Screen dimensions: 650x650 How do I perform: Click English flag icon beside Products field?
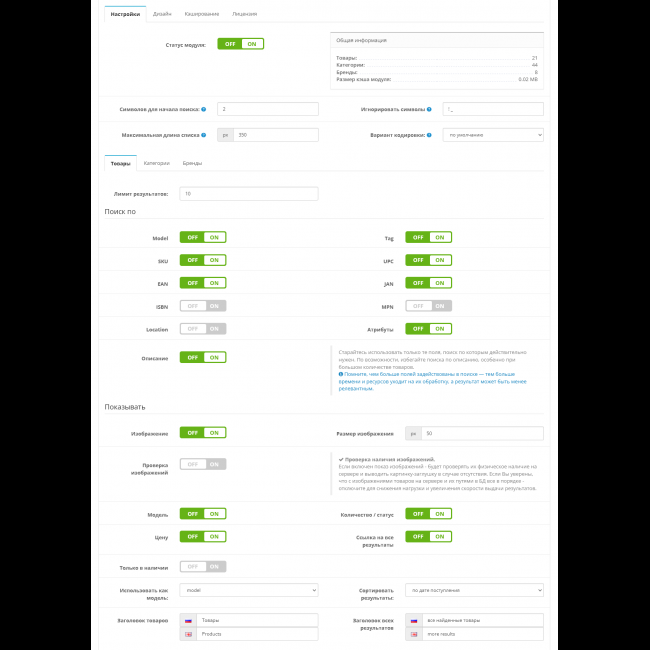click(x=188, y=634)
